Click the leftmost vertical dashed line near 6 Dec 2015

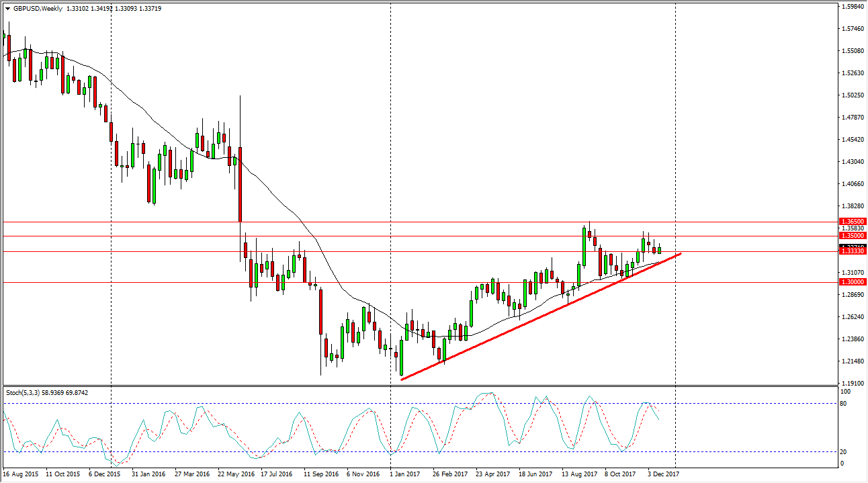pos(112,202)
